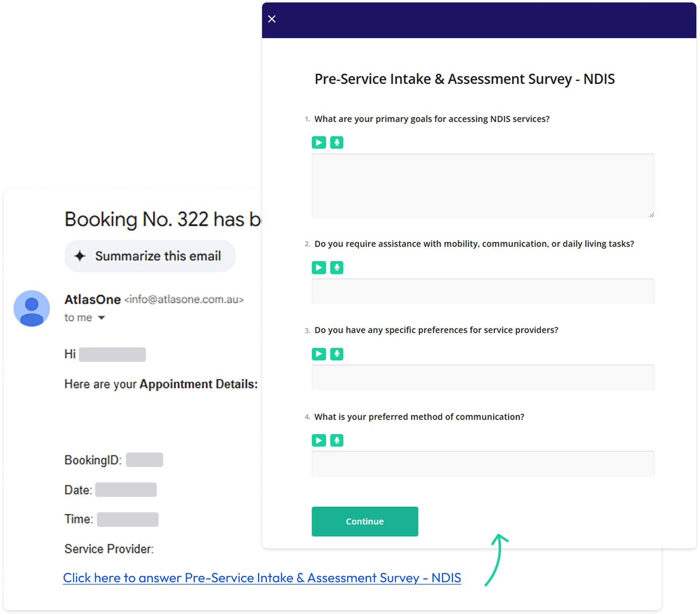Click the preferred communication method answer field
The height and width of the screenshot is (615, 700).
483,464
